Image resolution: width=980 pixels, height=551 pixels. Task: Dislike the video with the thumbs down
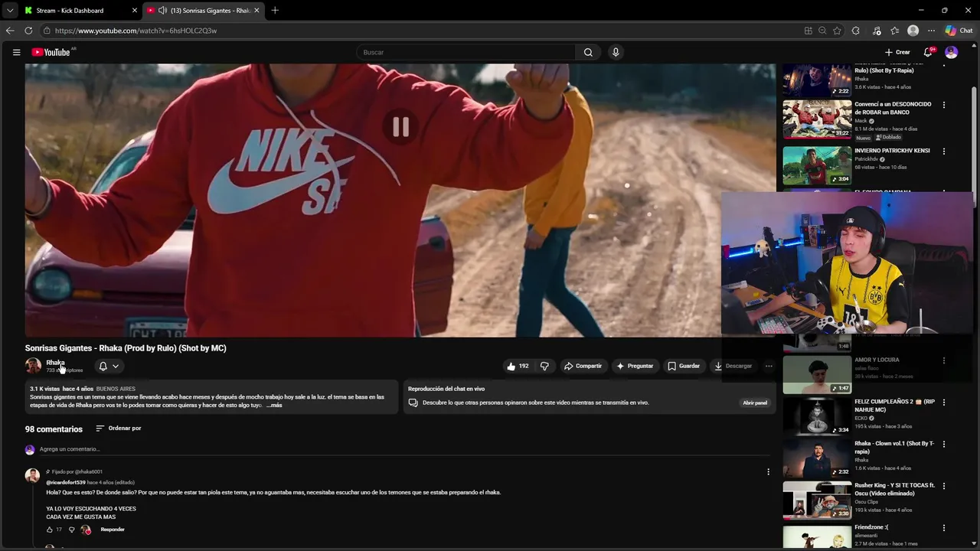pyautogui.click(x=544, y=366)
